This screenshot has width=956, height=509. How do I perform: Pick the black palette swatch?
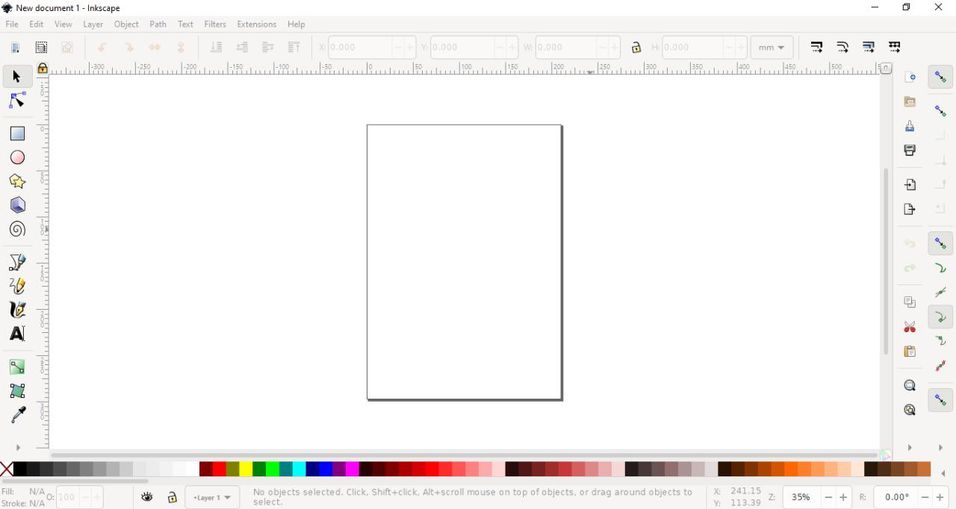tap(20, 469)
